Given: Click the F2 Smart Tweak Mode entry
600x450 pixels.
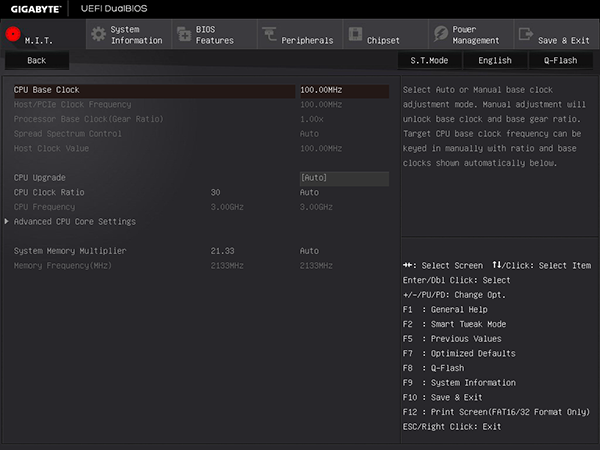Looking at the screenshot, I should pyautogui.click(x=454, y=324).
